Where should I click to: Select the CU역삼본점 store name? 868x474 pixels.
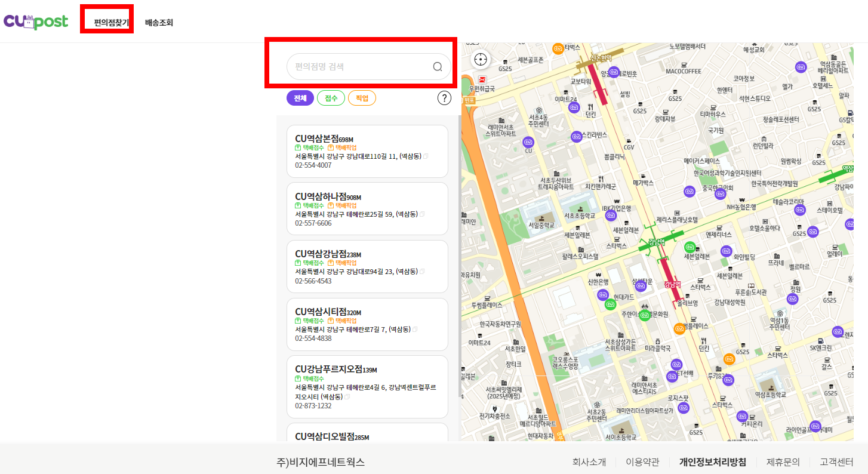316,138
